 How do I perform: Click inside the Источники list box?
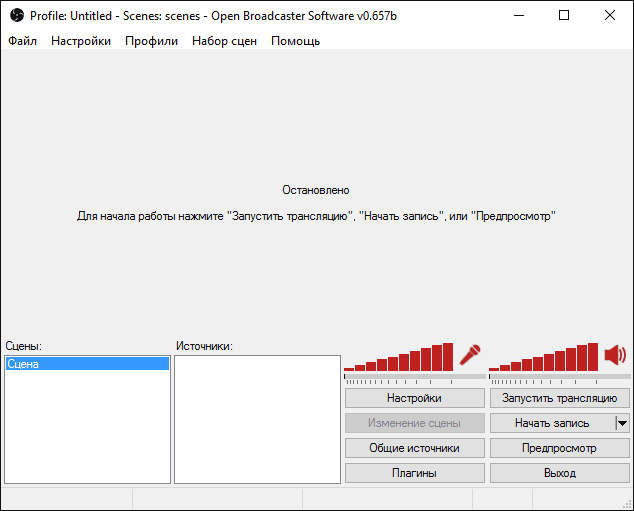tap(258, 419)
